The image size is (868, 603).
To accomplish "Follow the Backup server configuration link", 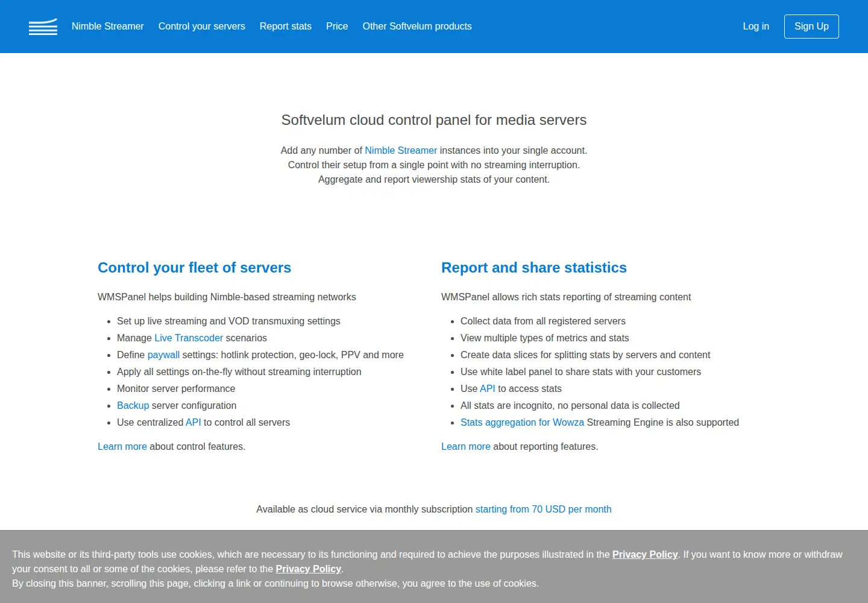I will point(133,406).
